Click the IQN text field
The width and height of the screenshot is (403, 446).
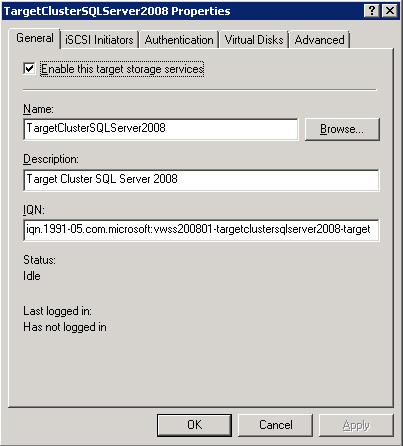click(201, 230)
